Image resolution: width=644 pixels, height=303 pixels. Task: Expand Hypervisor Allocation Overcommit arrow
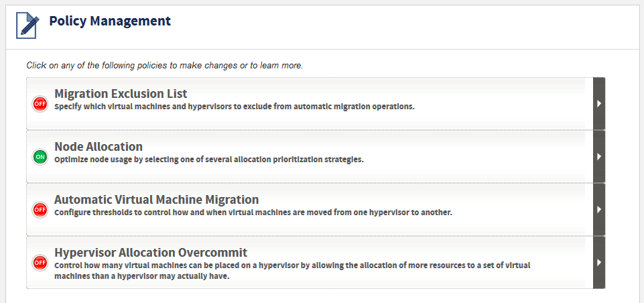[x=599, y=262]
